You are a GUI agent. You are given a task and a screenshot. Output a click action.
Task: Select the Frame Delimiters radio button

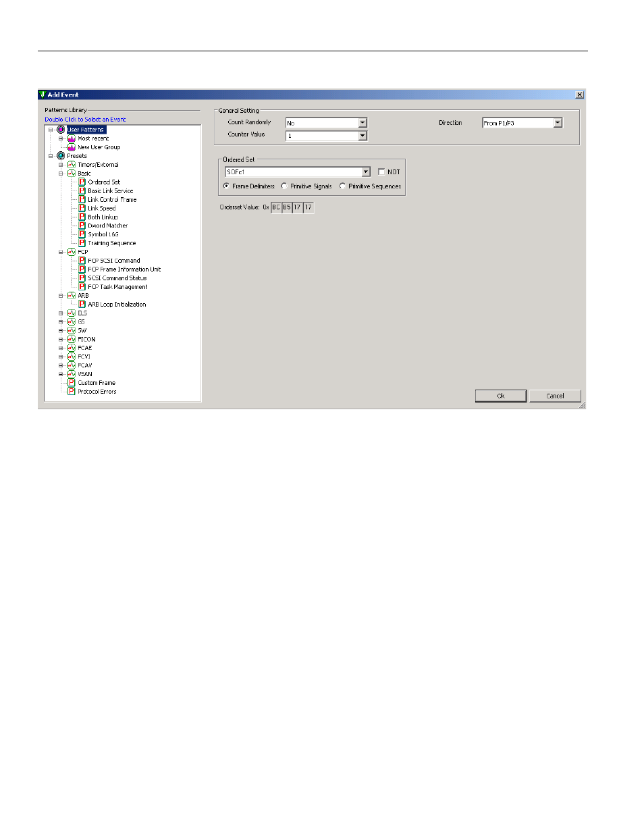click(226, 186)
